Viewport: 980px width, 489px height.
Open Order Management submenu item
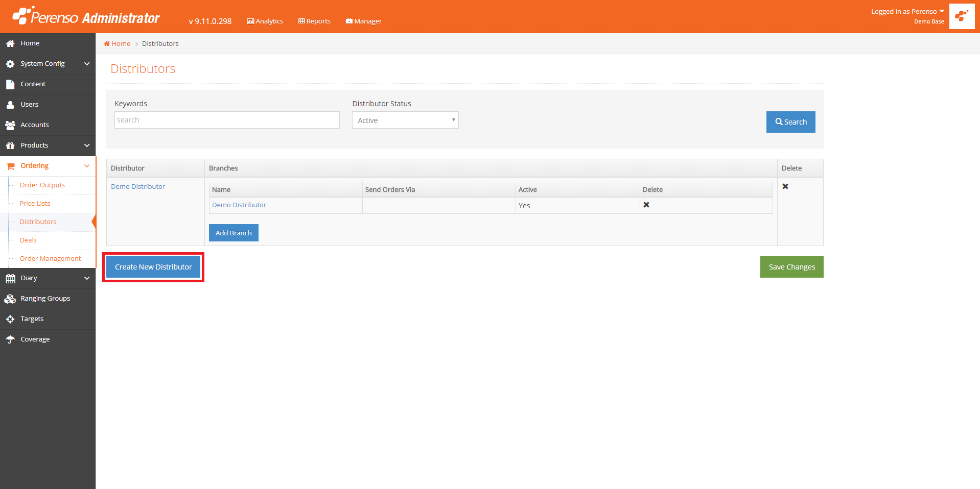click(x=51, y=259)
